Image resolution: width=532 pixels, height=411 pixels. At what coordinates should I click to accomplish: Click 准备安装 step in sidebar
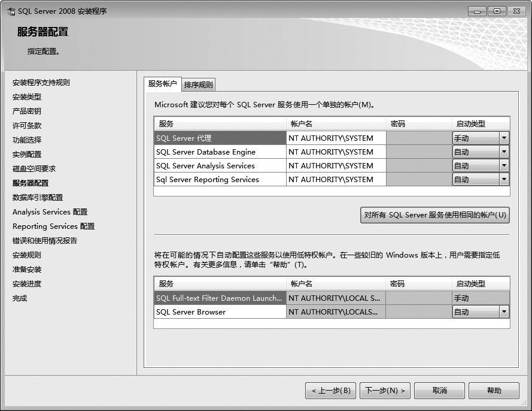pos(27,270)
